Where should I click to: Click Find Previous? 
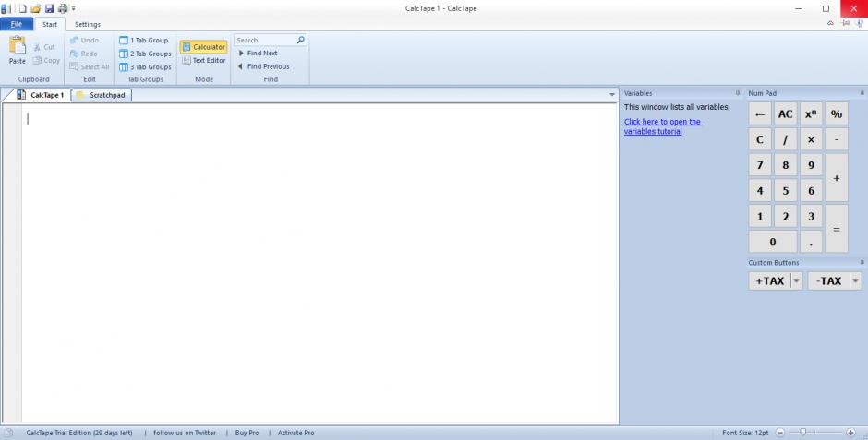(263, 66)
